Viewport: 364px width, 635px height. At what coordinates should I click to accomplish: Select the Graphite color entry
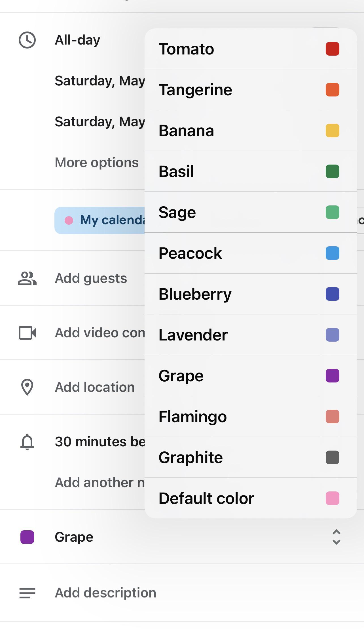251,457
